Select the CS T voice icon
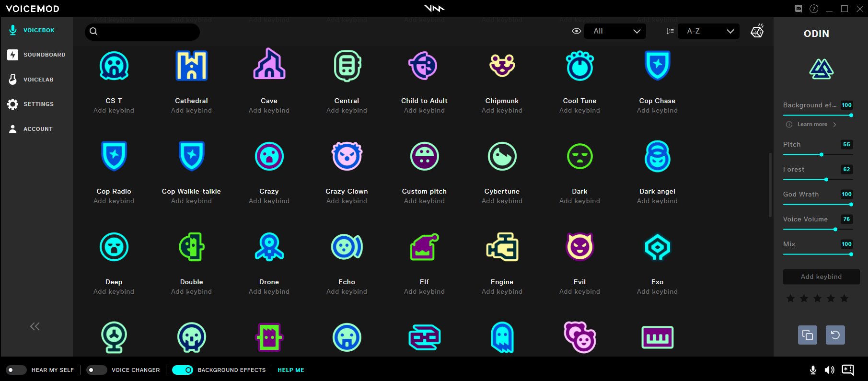This screenshot has height=381, width=868. [114, 66]
